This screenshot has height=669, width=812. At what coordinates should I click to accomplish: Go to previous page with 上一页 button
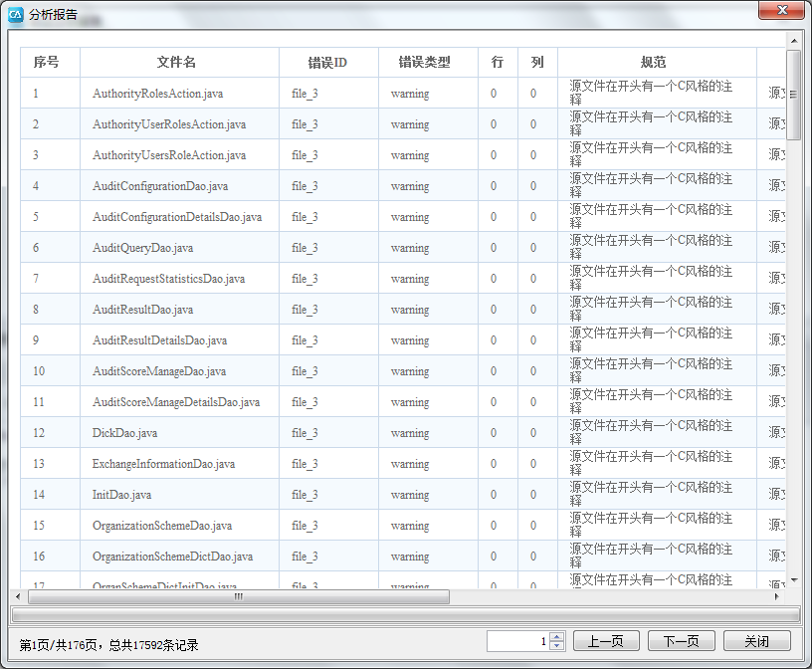tap(605, 641)
